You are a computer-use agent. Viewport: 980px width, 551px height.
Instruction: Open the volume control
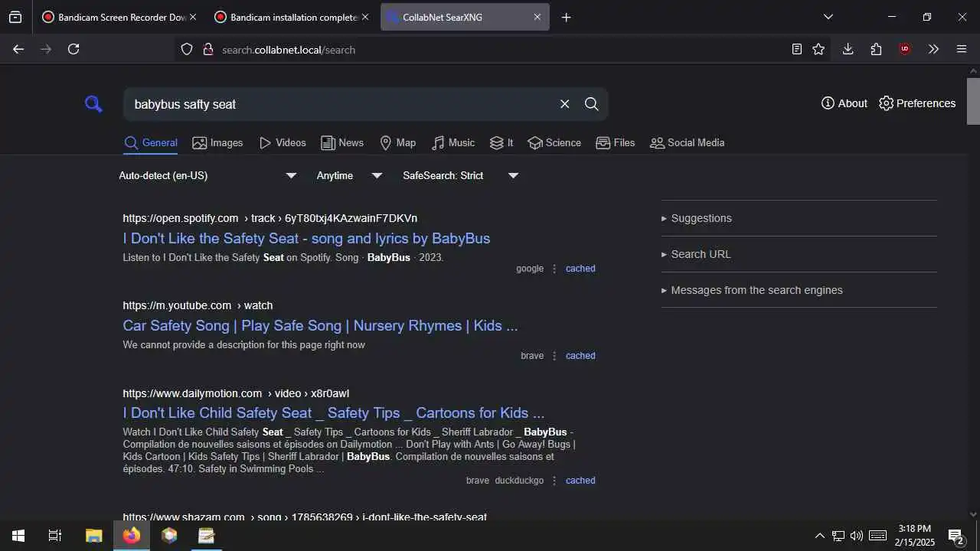point(857,536)
